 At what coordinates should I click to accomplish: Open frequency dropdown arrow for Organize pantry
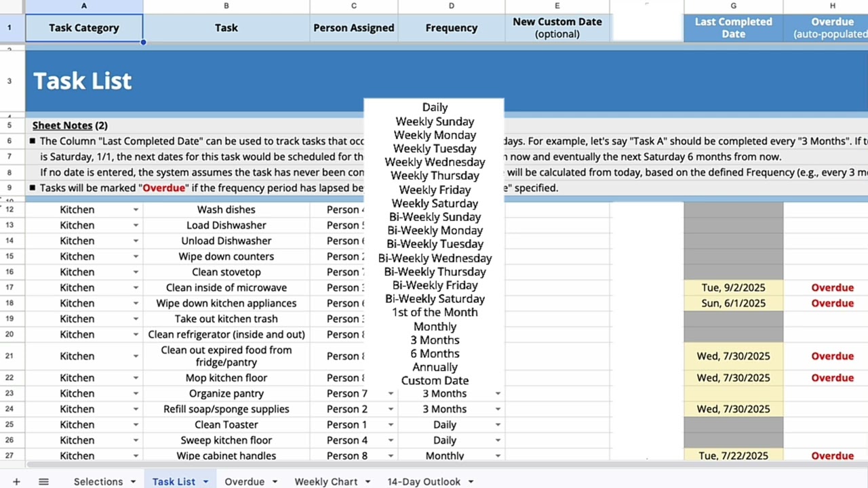click(x=498, y=393)
